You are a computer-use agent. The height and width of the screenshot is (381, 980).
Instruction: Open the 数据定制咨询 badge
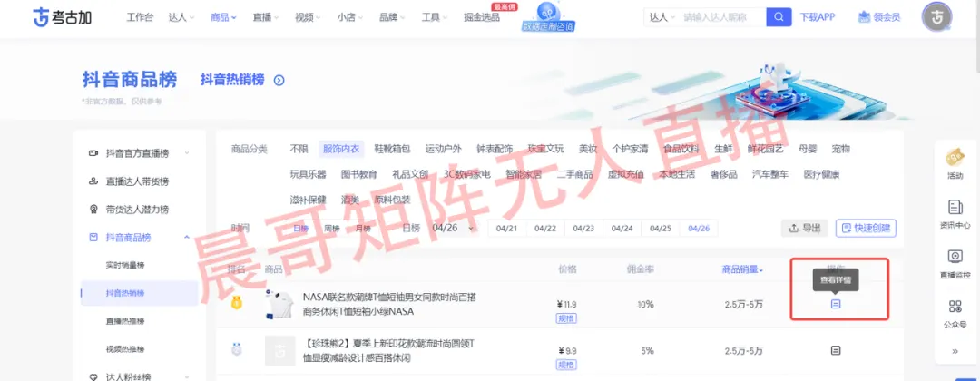(x=548, y=17)
